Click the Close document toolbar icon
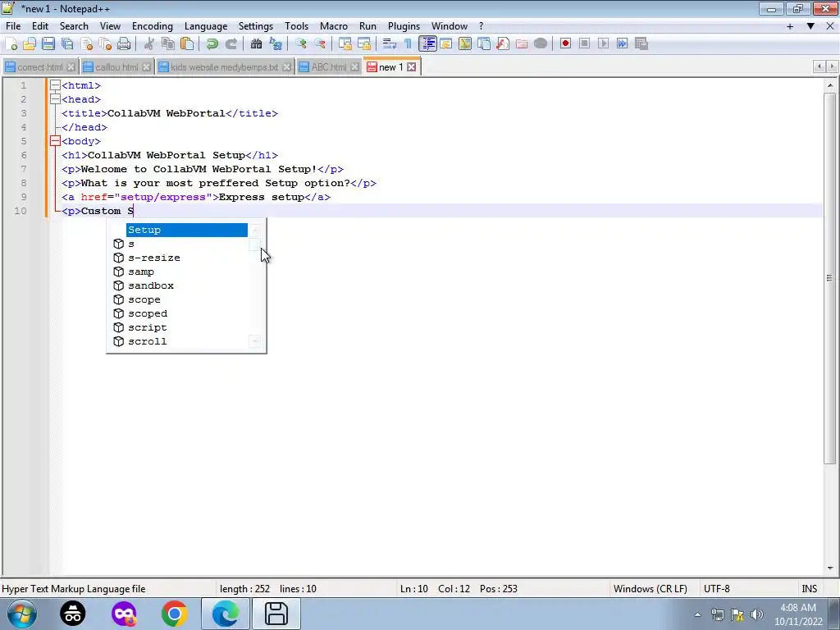 coord(86,44)
